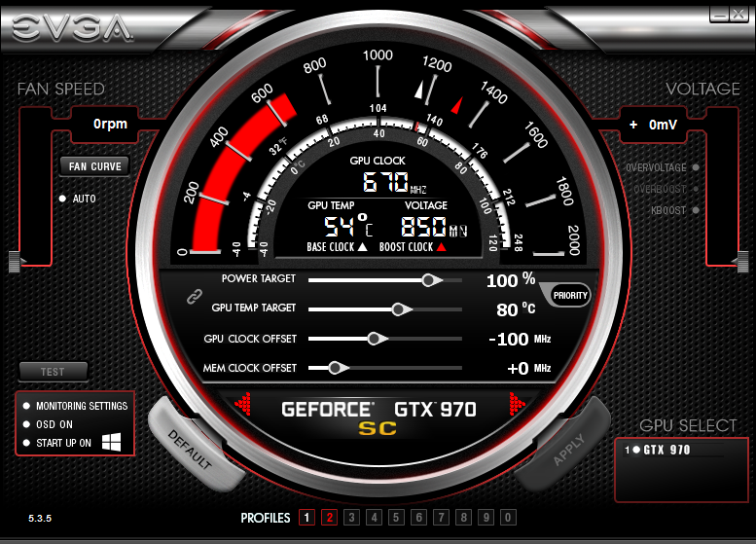Click the Default button
Image resolution: width=756 pixels, height=544 pixels.
coord(191,449)
